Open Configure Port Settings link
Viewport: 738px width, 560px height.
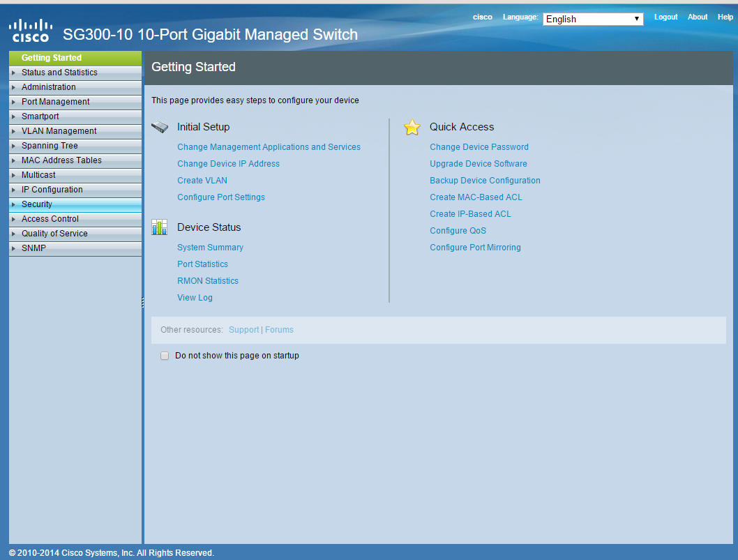(220, 197)
